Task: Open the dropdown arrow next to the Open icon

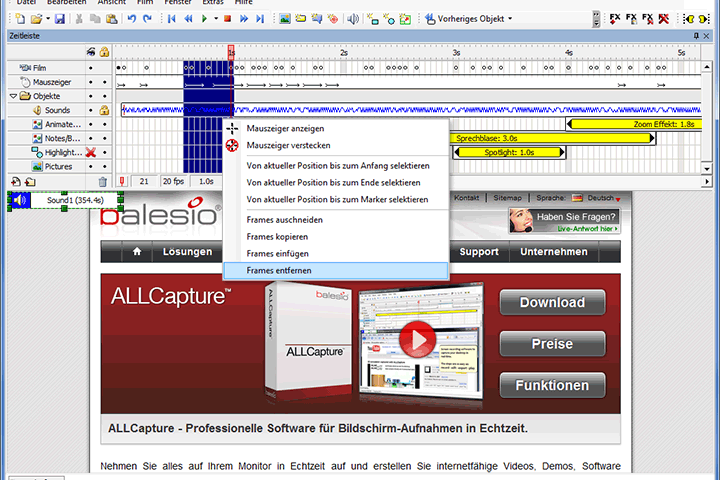Action: tap(47, 19)
